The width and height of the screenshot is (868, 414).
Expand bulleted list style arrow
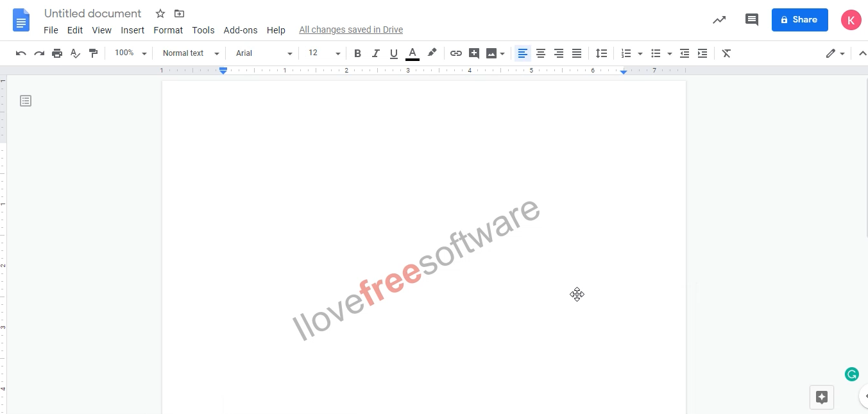[670, 54]
